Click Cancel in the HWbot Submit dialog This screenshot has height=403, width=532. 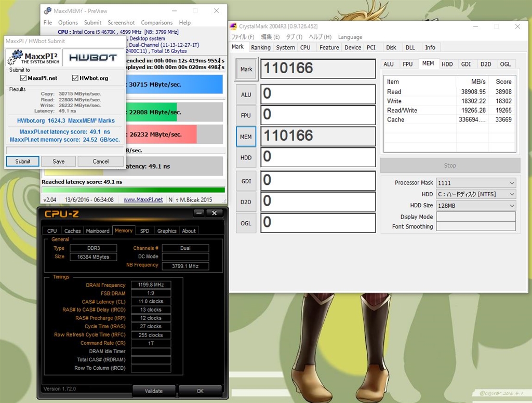(x=101, y=162)
